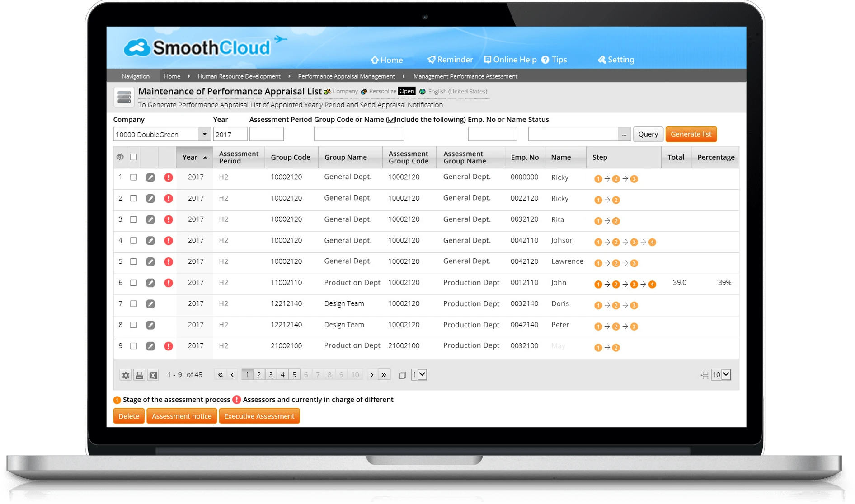
Task: Open the Online Help menu
Action: coord(510,59)
